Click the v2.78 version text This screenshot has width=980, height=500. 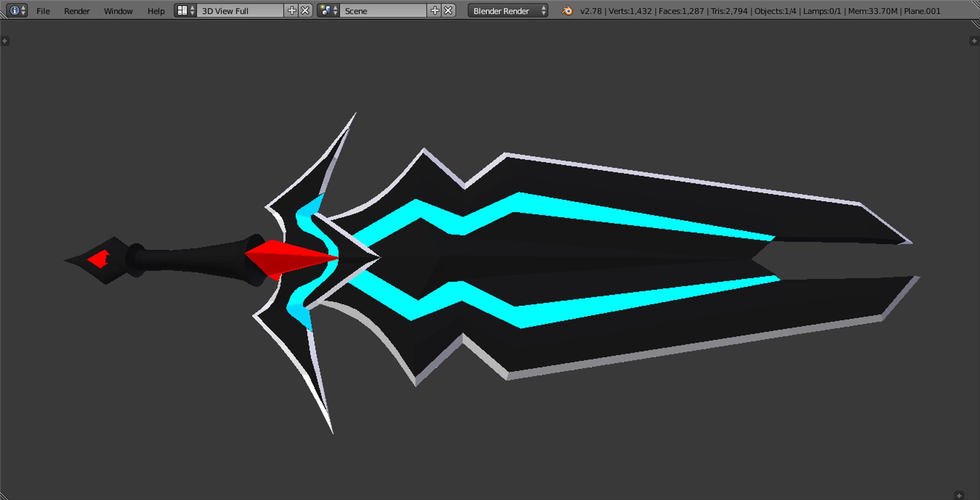point(591,11)
